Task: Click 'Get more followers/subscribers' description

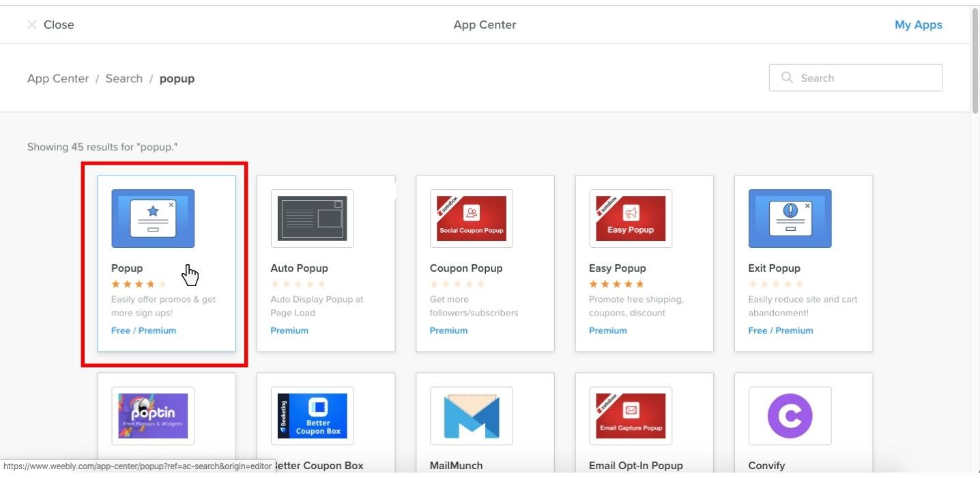Action: click(x=474, y=306)
